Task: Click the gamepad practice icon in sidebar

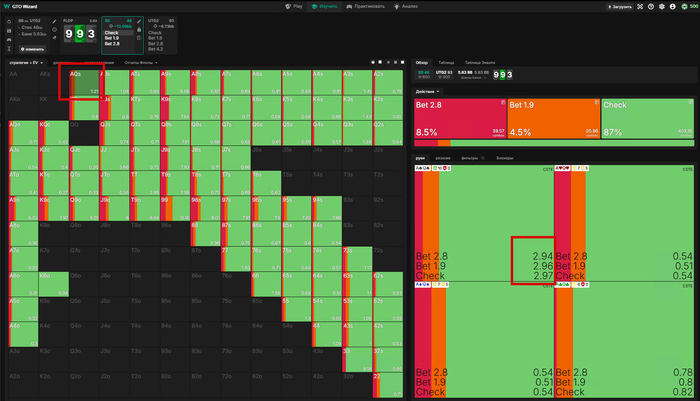Action: coord(9,40)
